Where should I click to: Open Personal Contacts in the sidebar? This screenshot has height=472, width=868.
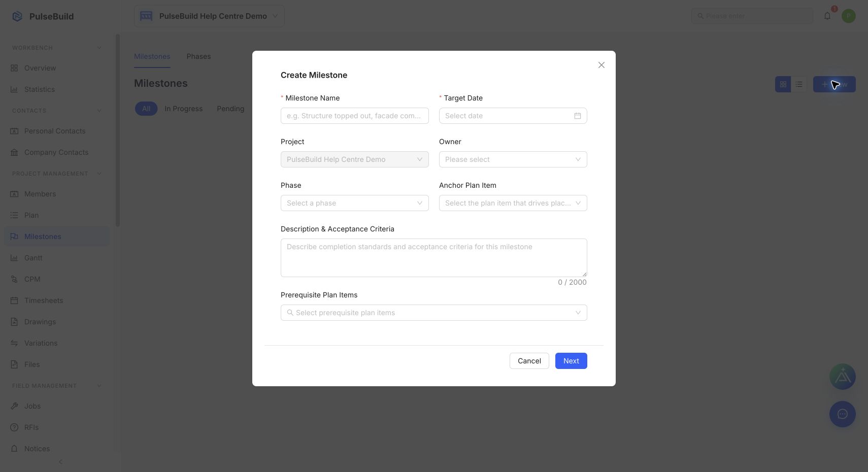click(x=57, y=131)
